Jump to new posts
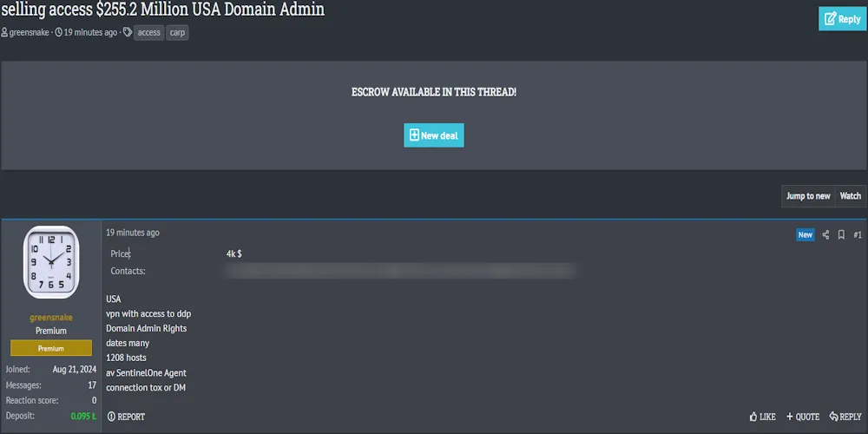 pos(808,196)
